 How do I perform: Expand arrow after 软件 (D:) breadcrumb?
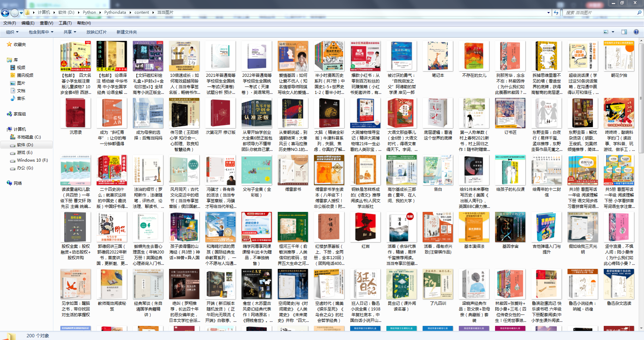[79, 12]
